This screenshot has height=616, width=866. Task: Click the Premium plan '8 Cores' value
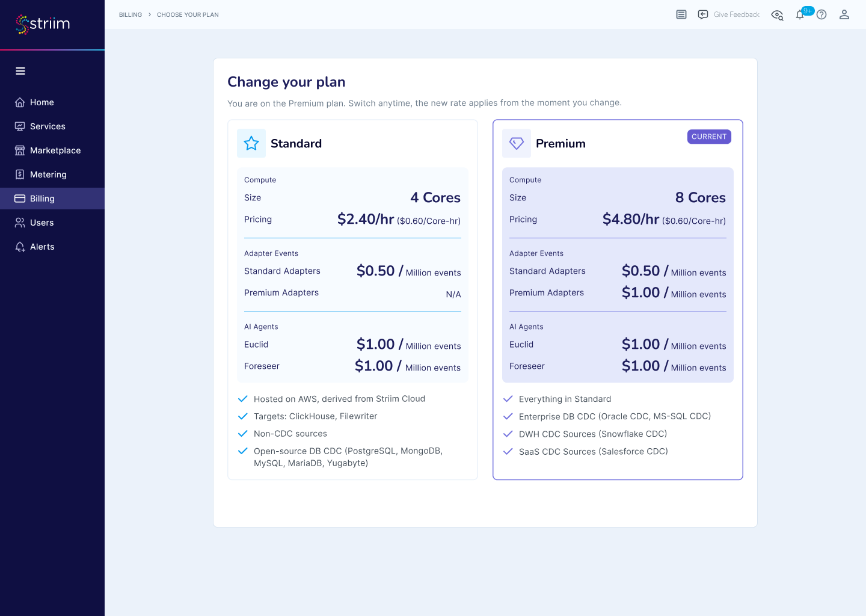click(701, 197)
